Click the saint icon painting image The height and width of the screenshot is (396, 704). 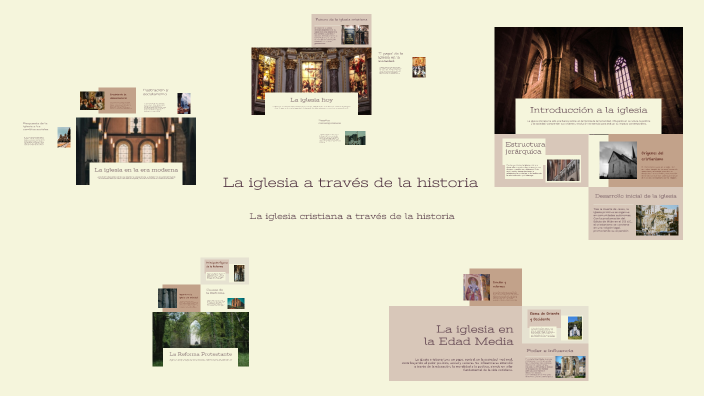476,287
